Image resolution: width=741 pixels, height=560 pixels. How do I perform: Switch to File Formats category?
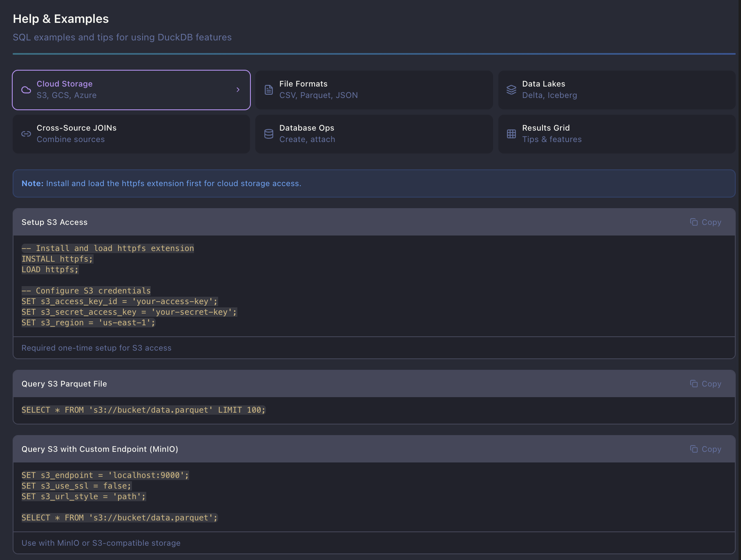(x=374, y=90)
